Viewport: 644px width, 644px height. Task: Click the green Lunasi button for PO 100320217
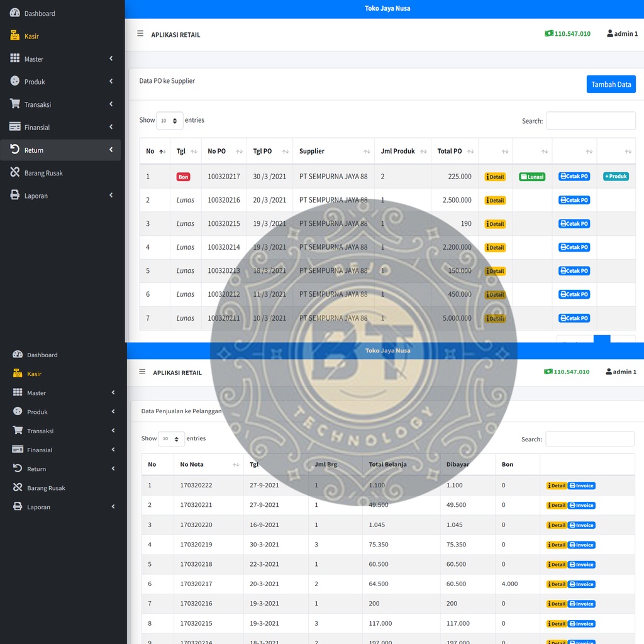(x=532, y=177)
